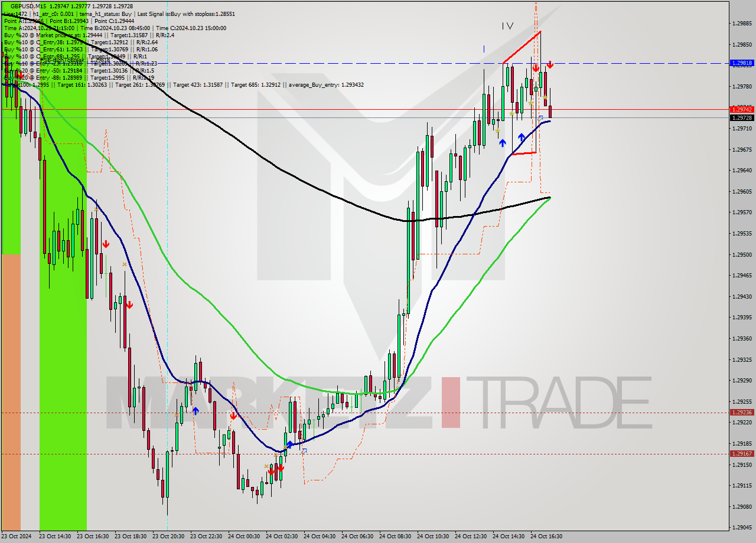Image resolution: width=756 pixels, height=543 pixels.
Task: Click the '24 Oct 00:30' time label
Action: point(244,537)
